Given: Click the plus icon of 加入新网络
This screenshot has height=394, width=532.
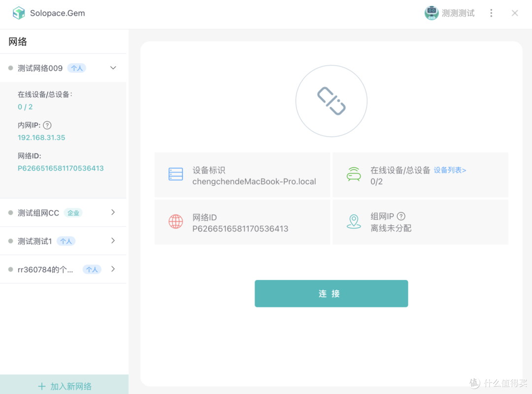Looking at the screenshot, I should click(x=42, y=386).
